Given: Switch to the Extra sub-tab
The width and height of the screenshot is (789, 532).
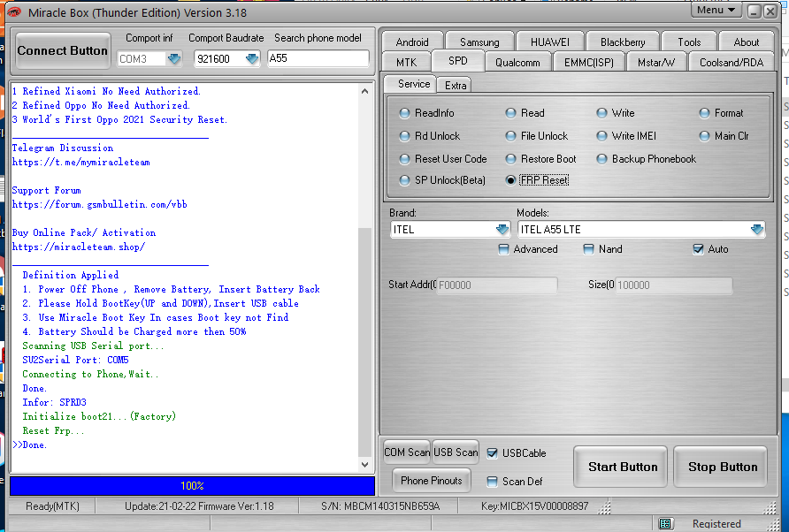Looking at the screenshot, I should click(x=456, y=86).
